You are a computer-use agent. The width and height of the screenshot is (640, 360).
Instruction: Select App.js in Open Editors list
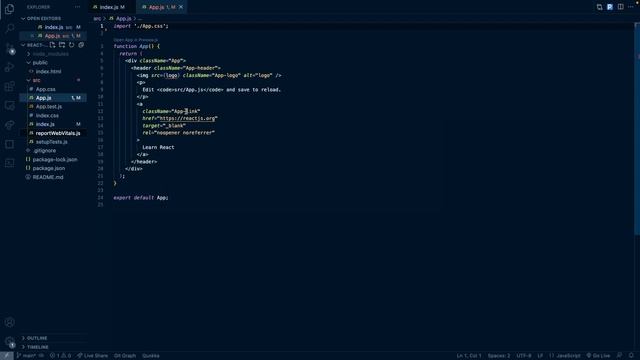pyautogui.click(x=53, y=36)
